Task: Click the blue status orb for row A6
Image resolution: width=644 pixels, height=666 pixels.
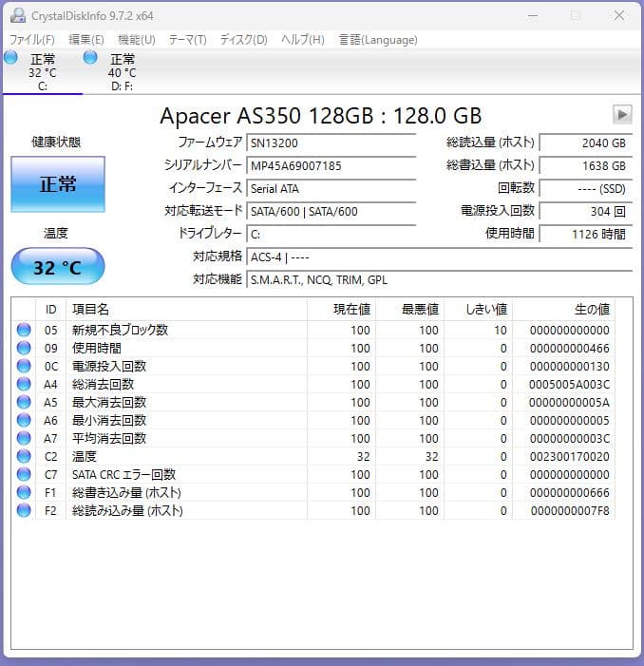Action: (x=24, y=420)
